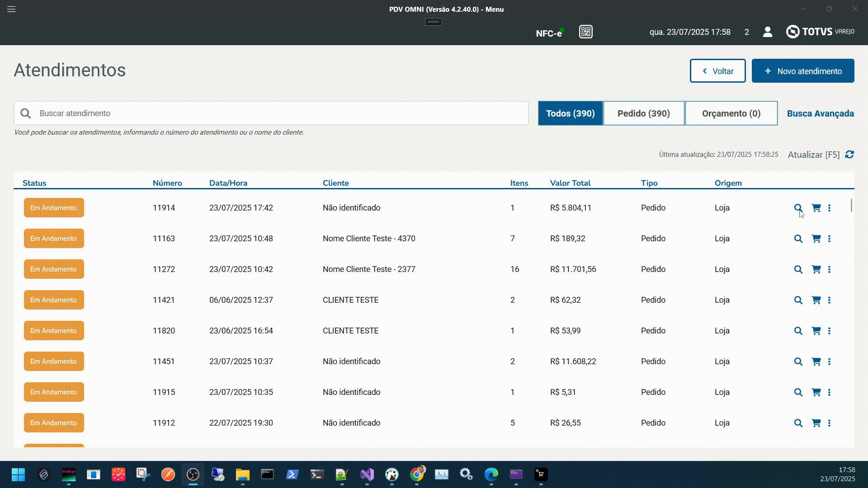Open cart icon for order 11912

tap(816, 423)
